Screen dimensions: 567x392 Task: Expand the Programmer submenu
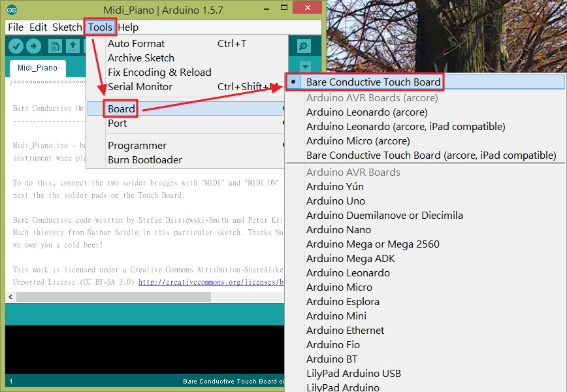(x=186, y=146)
